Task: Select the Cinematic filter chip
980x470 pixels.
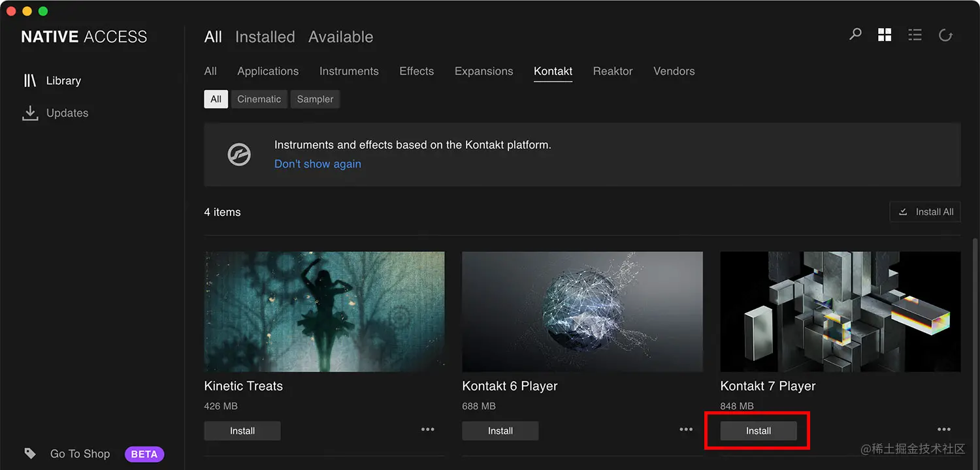Action: 259,99
